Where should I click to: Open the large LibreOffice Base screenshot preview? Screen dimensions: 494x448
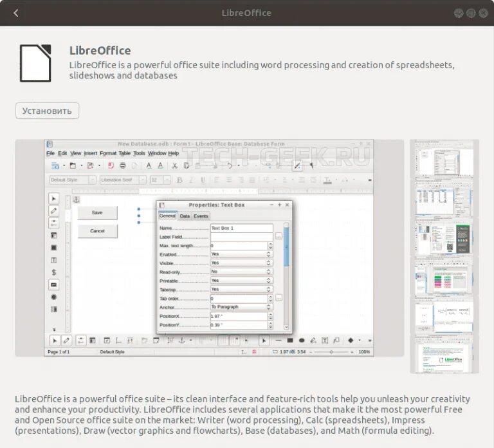point(209,248)
